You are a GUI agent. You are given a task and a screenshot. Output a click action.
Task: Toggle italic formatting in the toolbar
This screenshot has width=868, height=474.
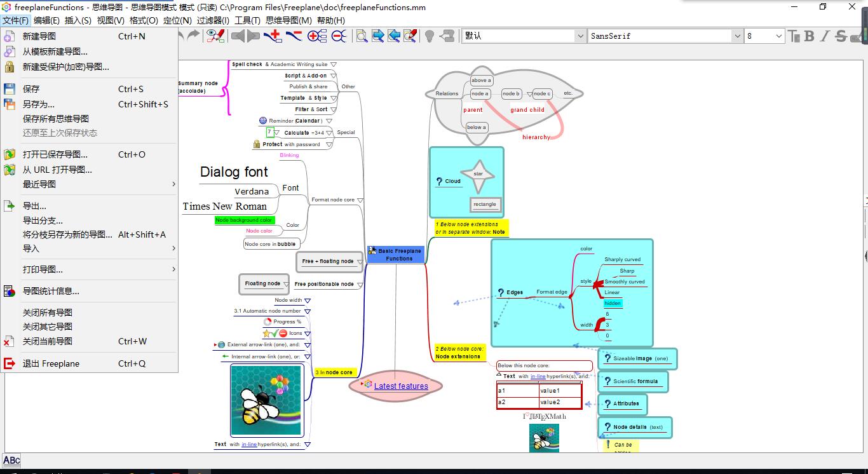(825, 36)
